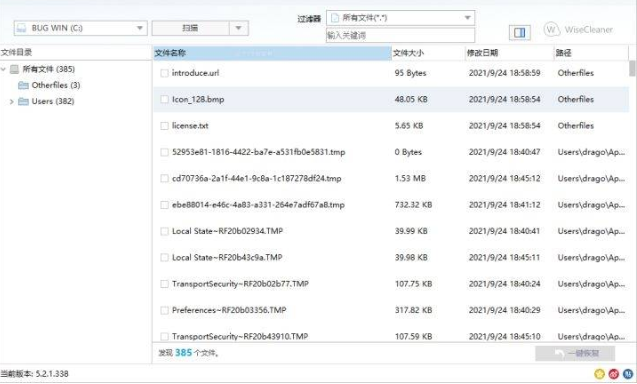Viewport: 637px width, 384px height.
Task: Click the 2021/9/24 18:40:24 date cell
Action: (x=505, y=284)
